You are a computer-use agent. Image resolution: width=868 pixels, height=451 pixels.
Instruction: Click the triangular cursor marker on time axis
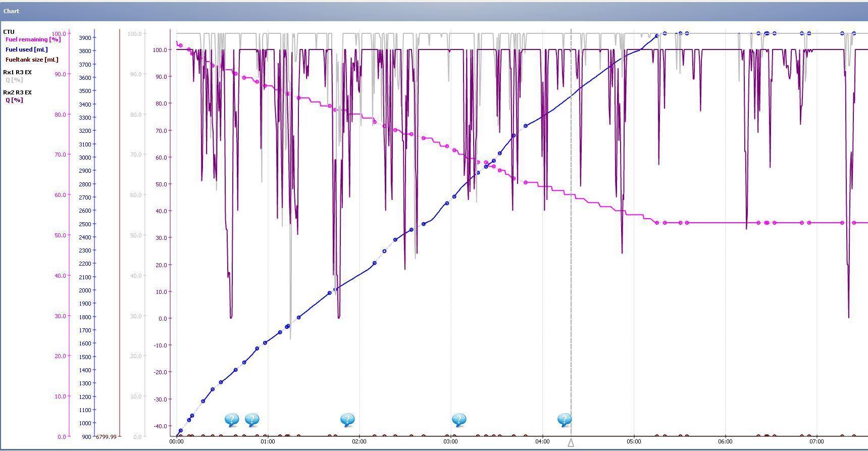(x=571, y=443)
